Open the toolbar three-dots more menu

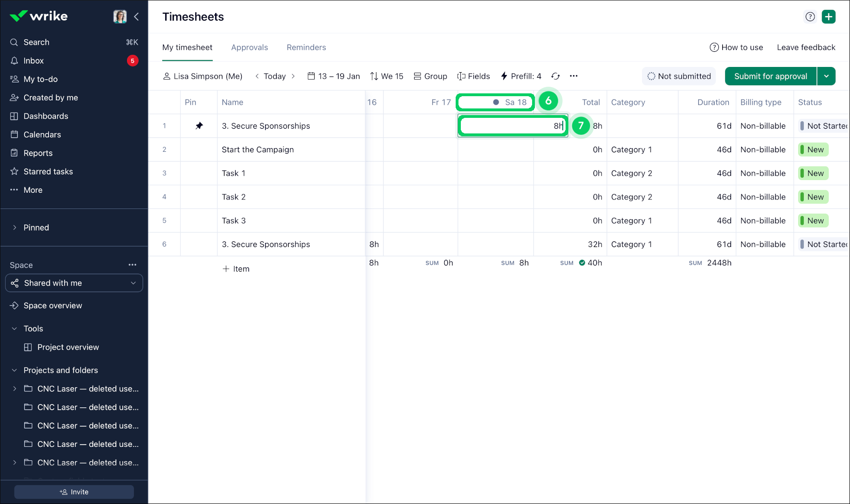[574, 76]
